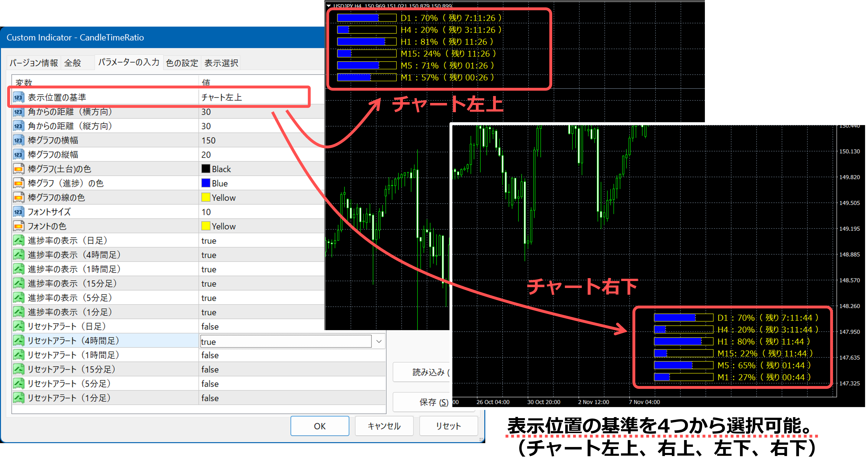
Task: Click the color icon next to フォントの色
Action: click(18, 226)
